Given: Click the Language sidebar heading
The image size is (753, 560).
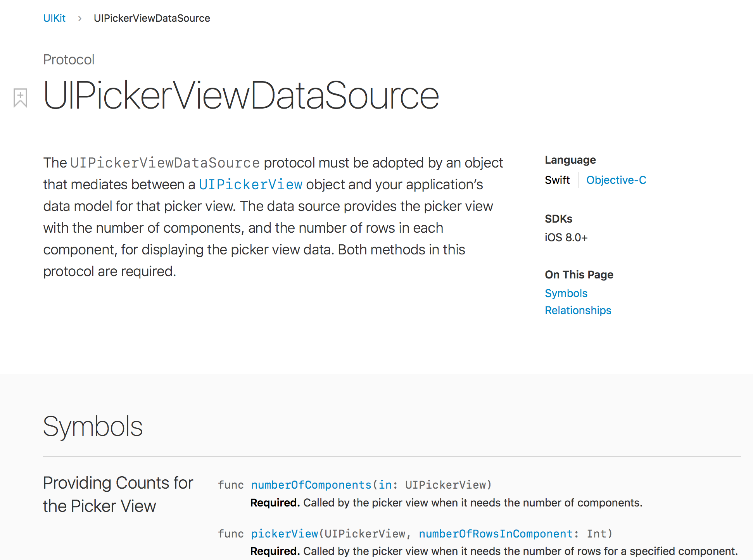Looking at the screenshot, I should 570,160.
